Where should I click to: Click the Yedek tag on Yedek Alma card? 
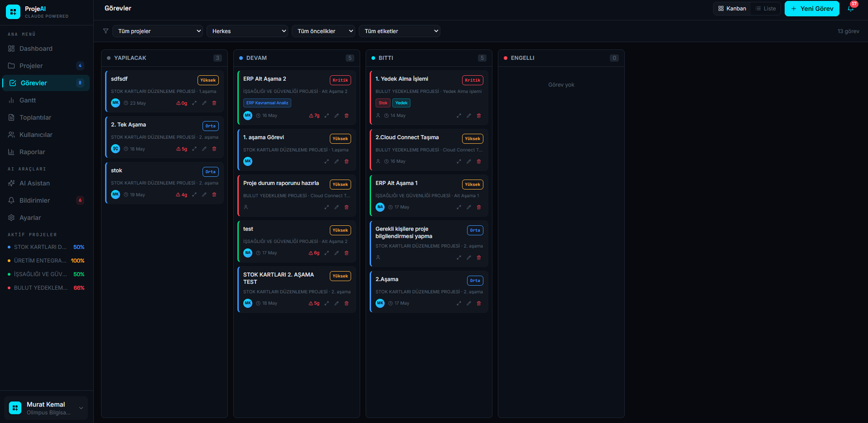[401, 103]
